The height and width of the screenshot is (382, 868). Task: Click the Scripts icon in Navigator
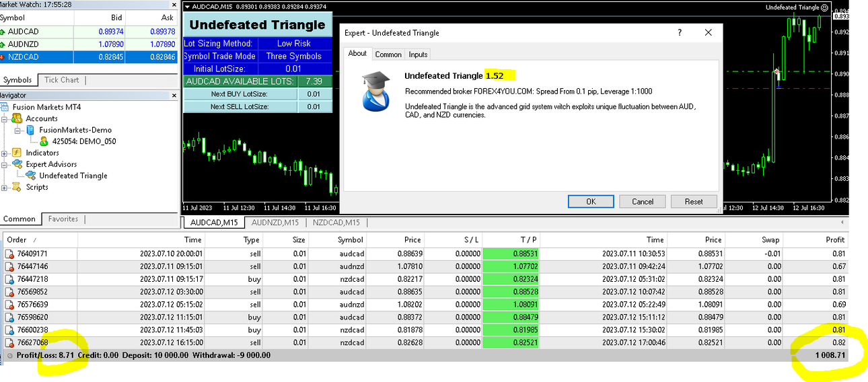(x=17, y=187)
